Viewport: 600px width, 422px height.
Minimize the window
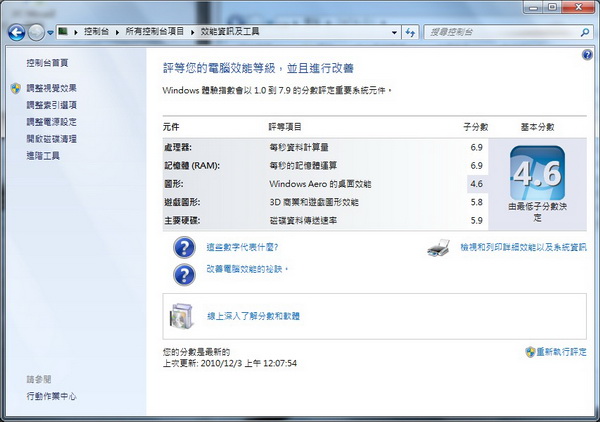click(x=534, y=7)
